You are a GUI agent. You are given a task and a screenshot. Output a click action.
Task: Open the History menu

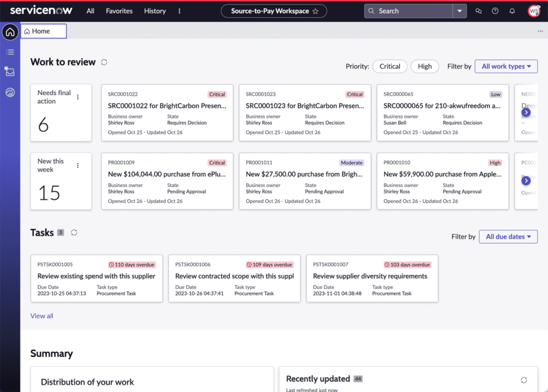click(x=155, y=11)
